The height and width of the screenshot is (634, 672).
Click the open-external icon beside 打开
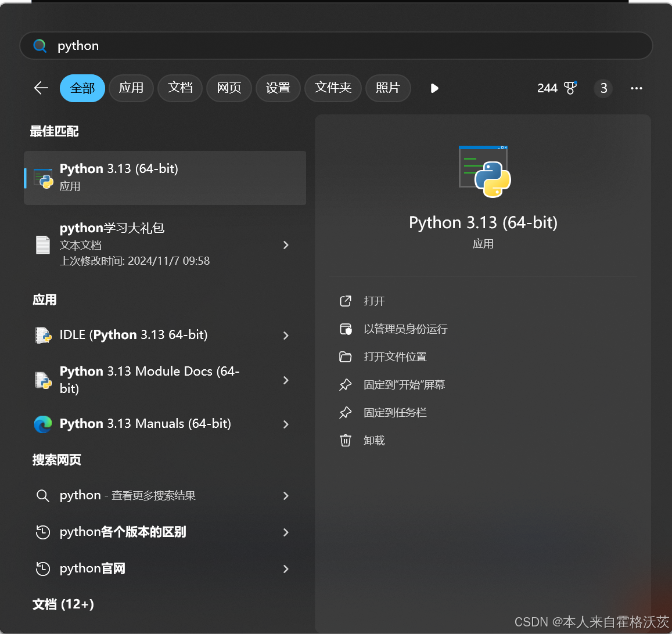tap(346, 301)
